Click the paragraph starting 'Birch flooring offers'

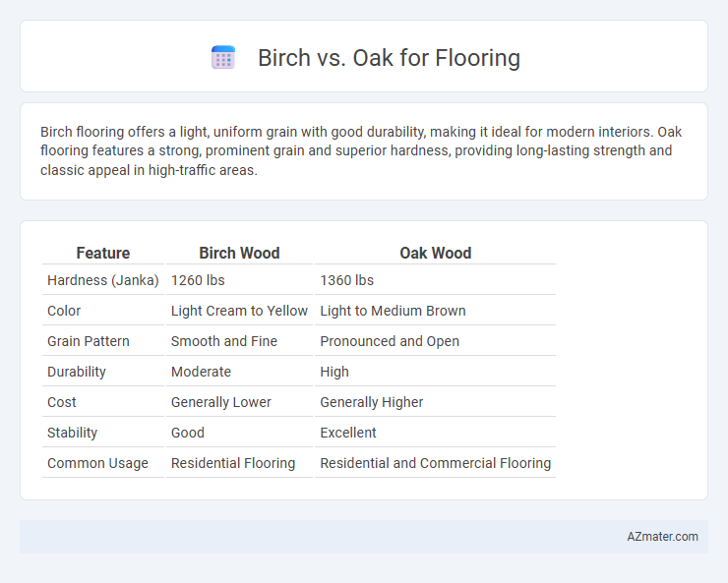click(361, 150)
